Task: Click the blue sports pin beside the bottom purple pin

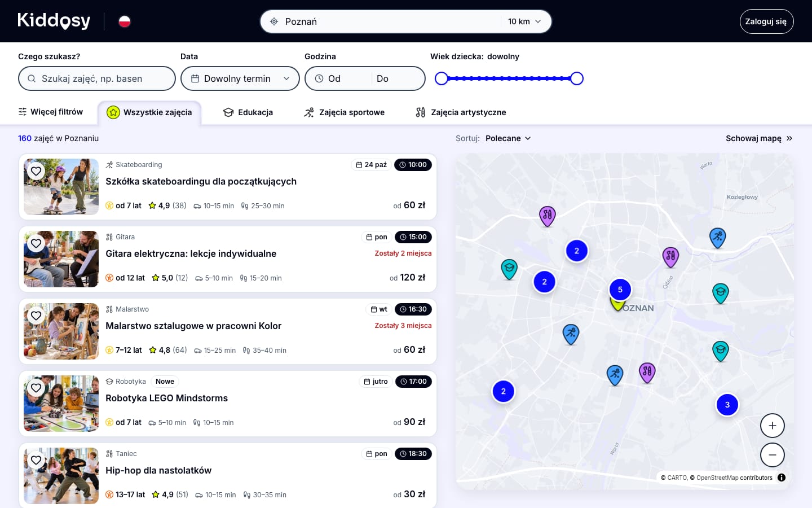Action: pyautogui.click(x=615, y=375)
